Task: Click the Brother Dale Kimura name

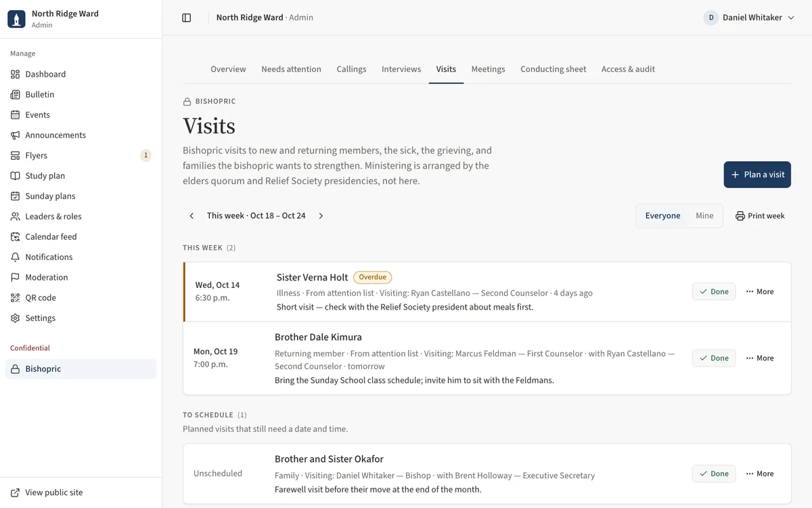Action: [318, 337]
